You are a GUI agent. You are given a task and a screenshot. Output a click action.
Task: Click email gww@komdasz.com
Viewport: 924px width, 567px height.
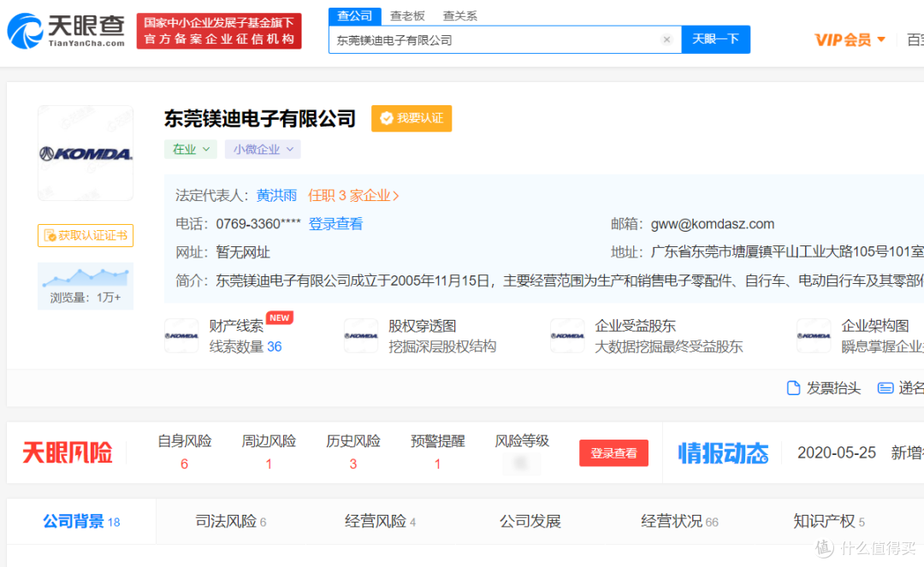point(713,224)
